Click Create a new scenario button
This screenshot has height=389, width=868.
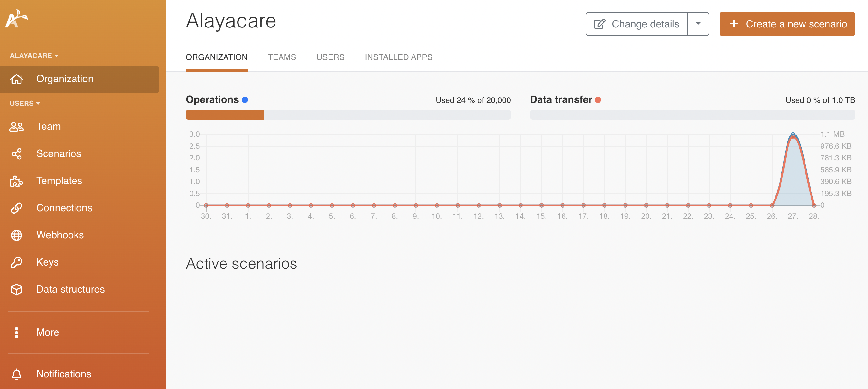coord(787,24)
